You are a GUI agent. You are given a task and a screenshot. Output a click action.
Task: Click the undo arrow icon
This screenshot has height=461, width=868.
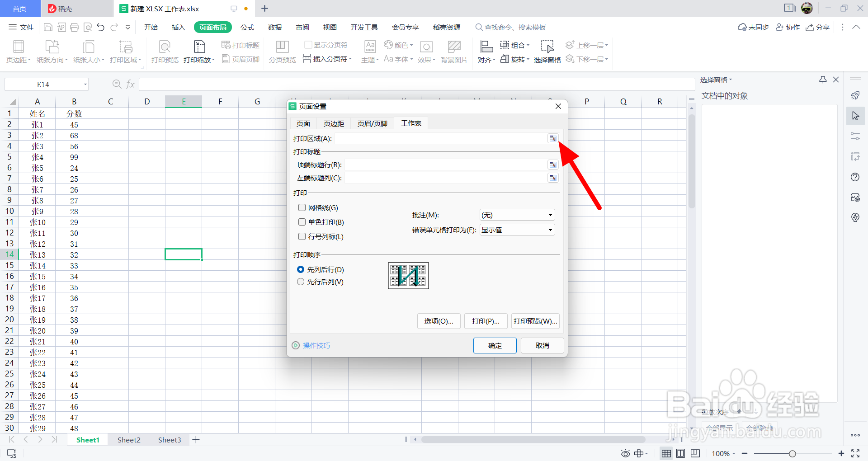[101, 28]
